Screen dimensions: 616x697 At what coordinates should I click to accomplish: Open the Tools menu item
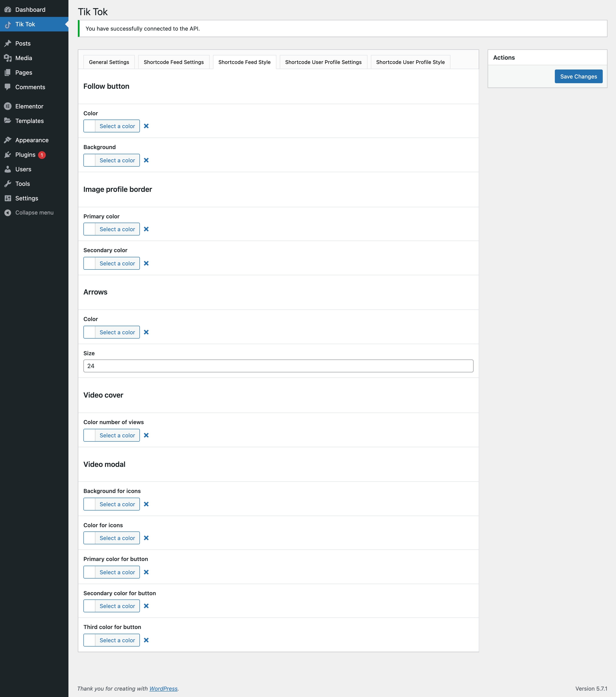34,184
